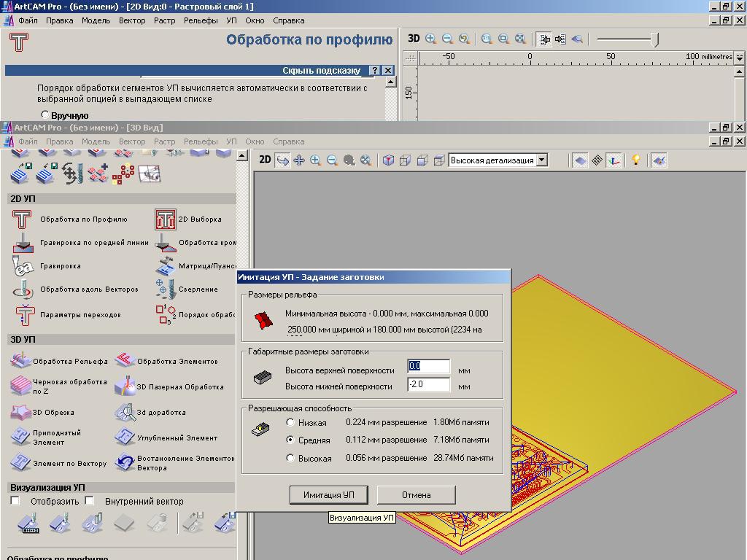The height and width of the screenshot is (560, 747).
Task: Open Рельефы menu in 2D window
Action: pos(201,20)
